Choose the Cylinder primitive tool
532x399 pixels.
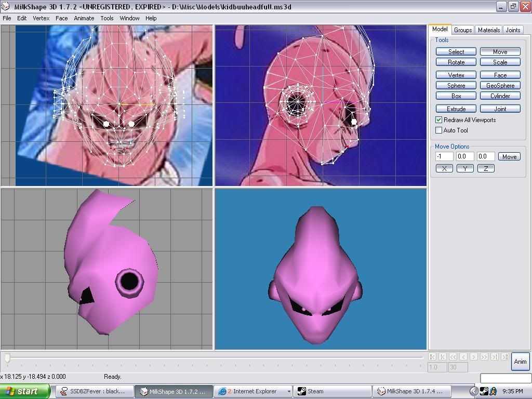click(x=500, y=96)
